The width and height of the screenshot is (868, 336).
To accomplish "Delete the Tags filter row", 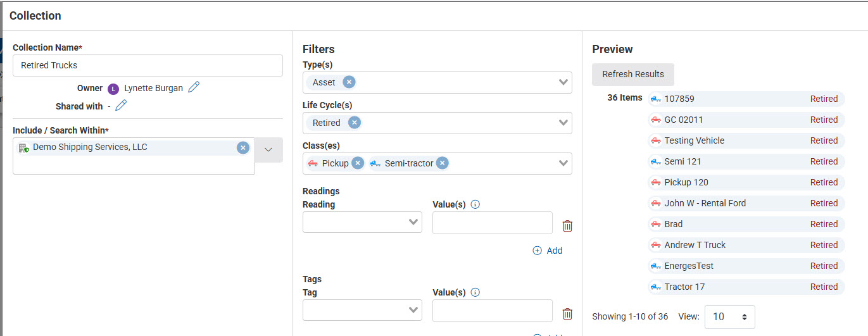I will [567, 314].
